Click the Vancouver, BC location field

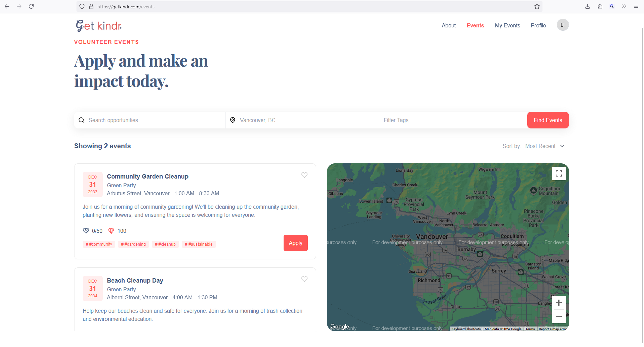tap(301, 120)
